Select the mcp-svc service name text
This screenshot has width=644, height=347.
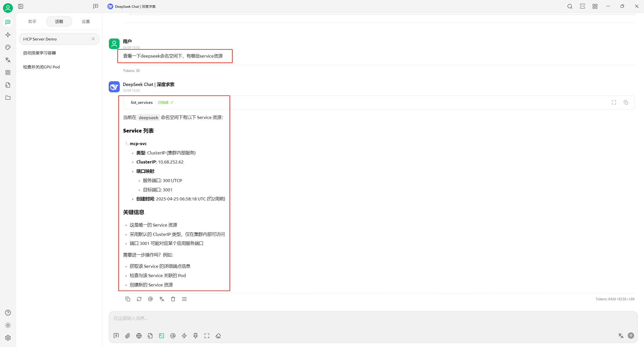pos(138,144)
